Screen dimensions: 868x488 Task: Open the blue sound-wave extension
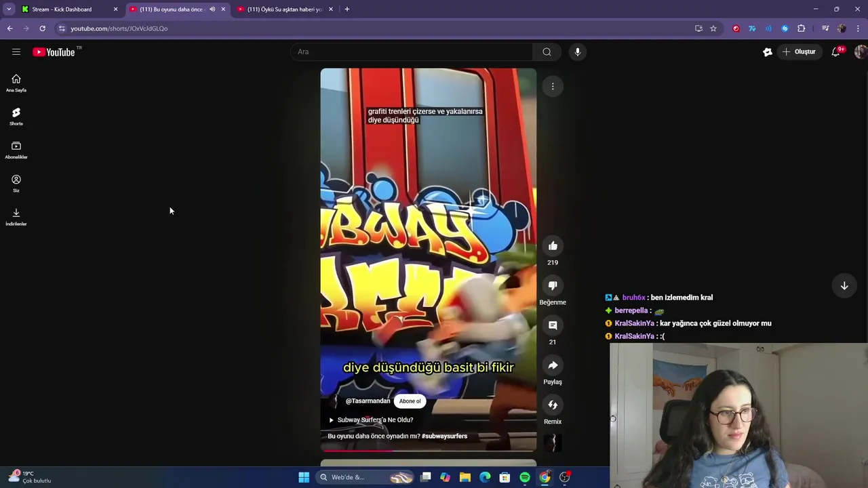click(768, 28)
